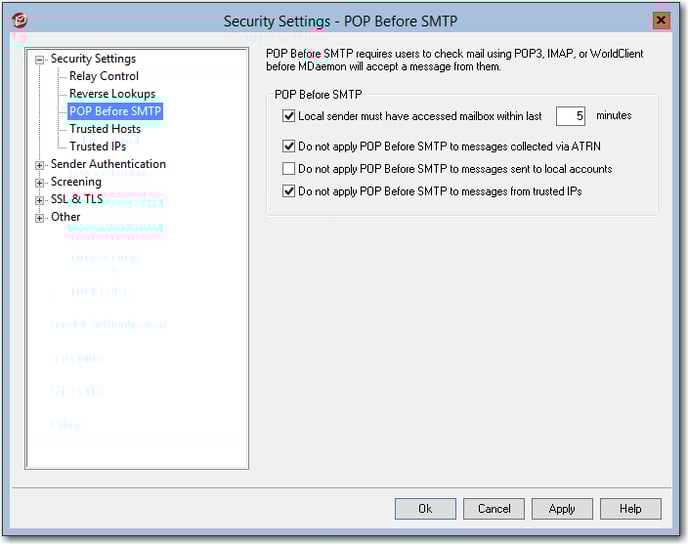The height and width of the screenshot is (544, 688).
Task: Open the Reverse Lookups page
Action: 112,93
